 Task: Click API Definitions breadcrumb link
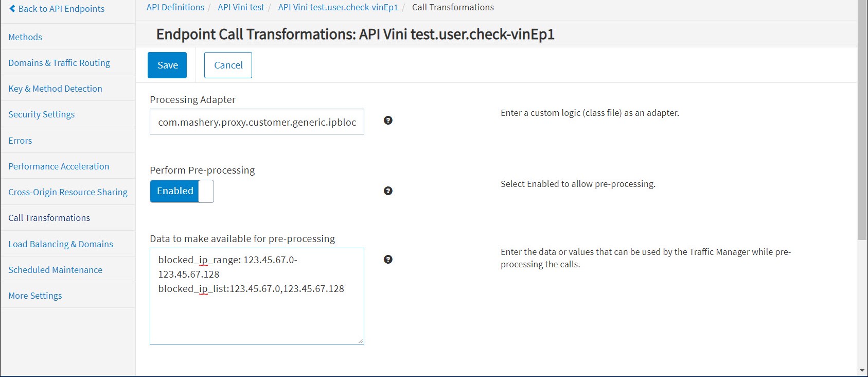pos(175,7)
